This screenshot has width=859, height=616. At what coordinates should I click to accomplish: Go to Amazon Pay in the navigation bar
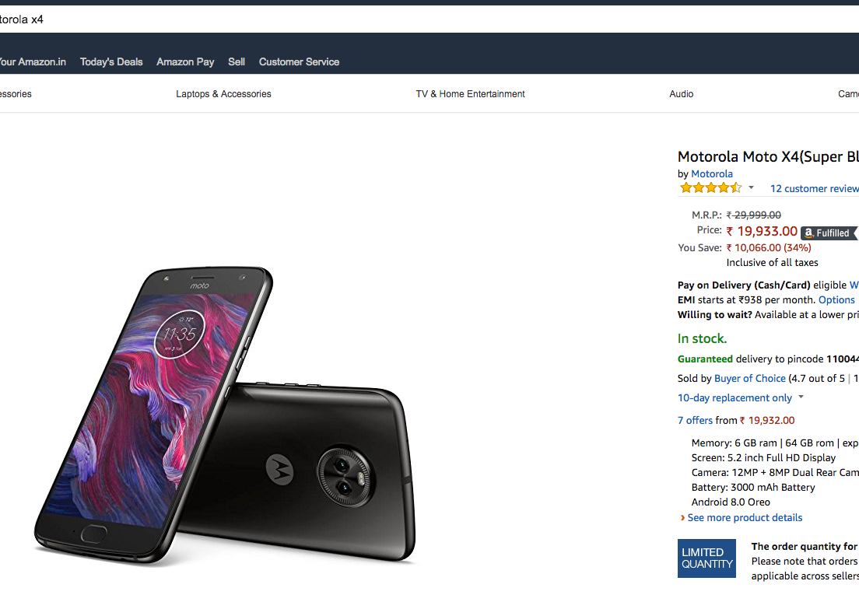pyautogui.click(x=185, y=61)
